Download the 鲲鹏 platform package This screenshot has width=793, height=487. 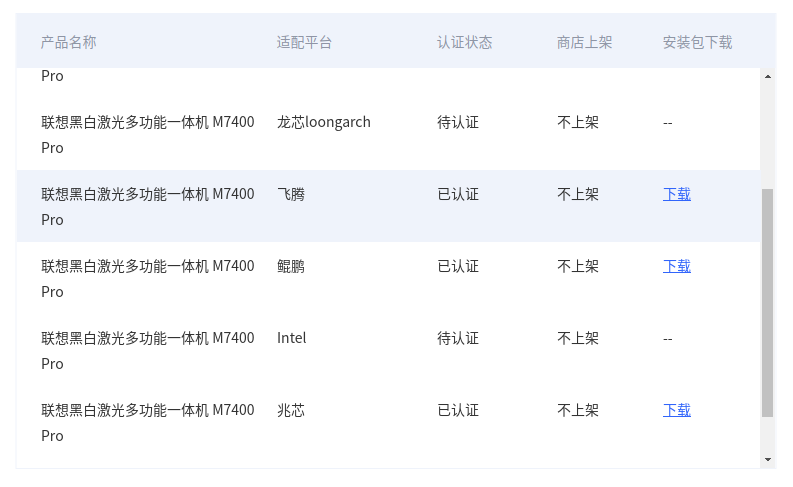click(x=676, y=266)
